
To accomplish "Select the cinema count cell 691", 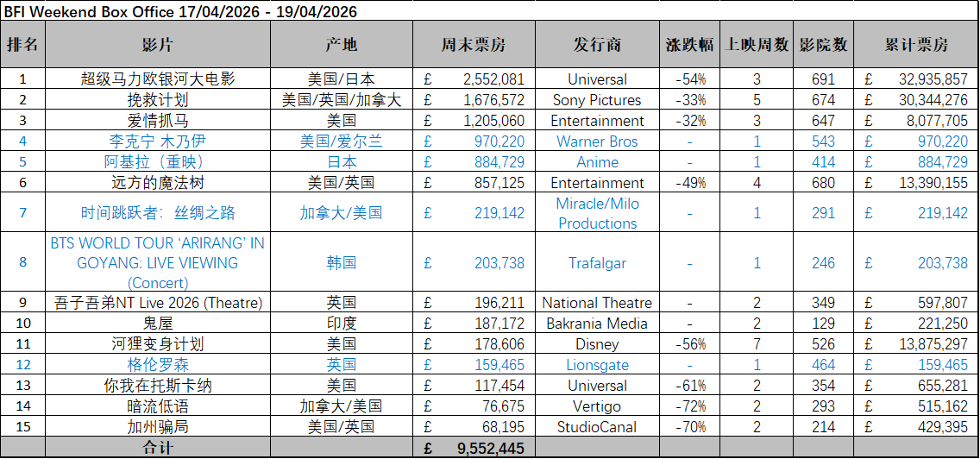I will [823, 79].
